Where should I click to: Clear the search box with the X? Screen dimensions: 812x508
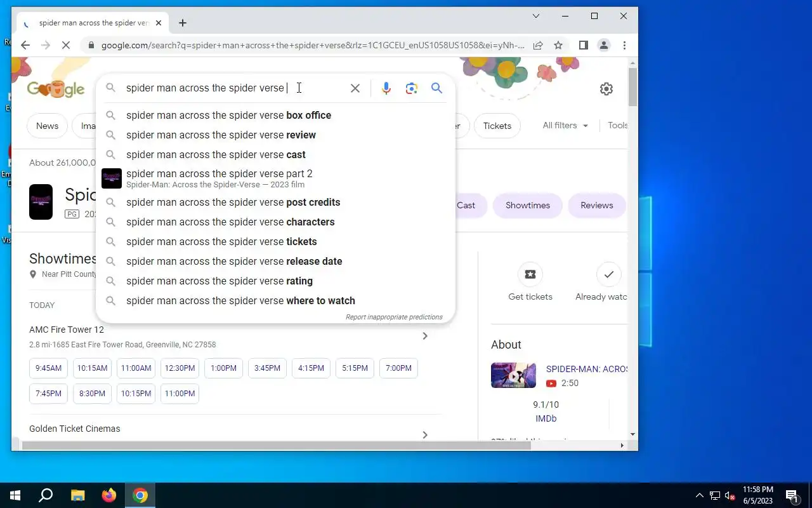tap(355, 88)
